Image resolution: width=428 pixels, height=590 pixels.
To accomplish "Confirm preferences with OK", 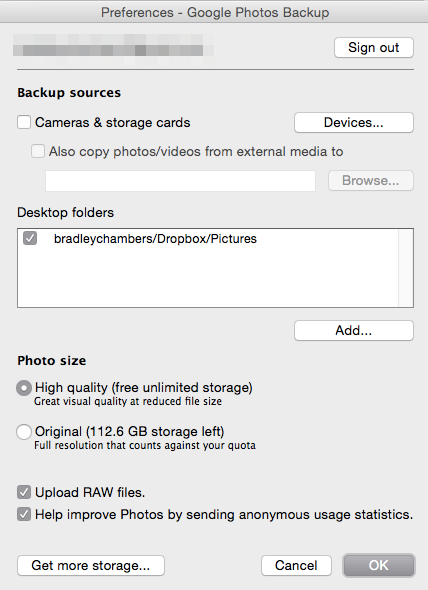I will coord(379,565).
